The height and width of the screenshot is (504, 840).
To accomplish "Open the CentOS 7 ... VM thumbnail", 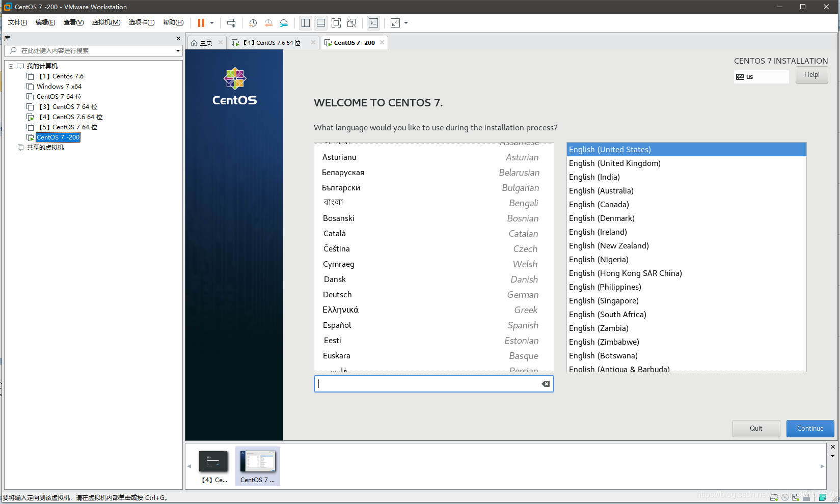I will [258, 466].
